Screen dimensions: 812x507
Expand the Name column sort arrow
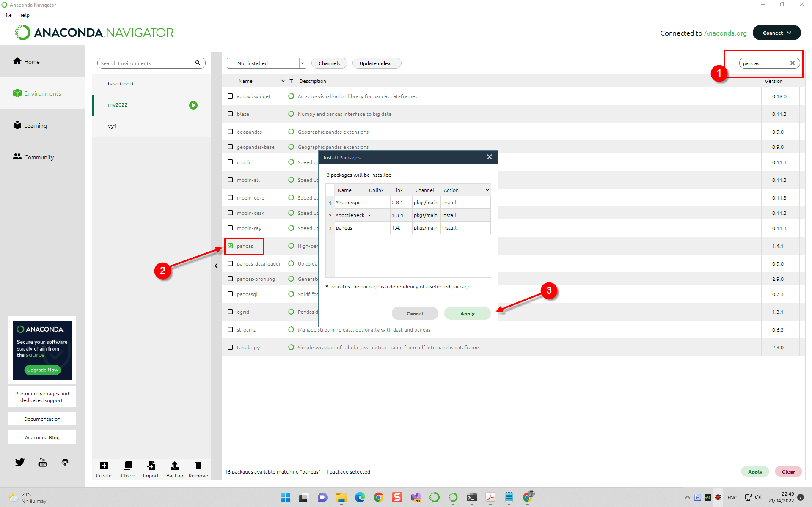[283, 81]
